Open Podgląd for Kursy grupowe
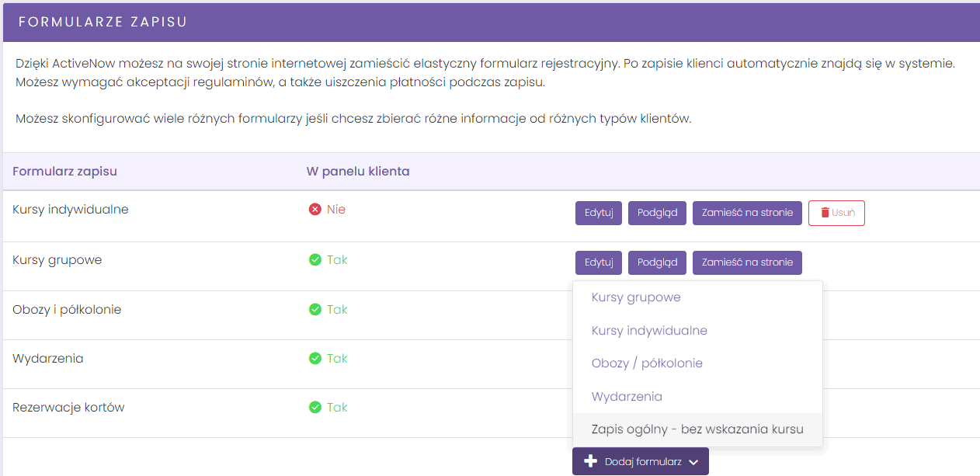This screenshot has height=476, width=980. [657, 262]
